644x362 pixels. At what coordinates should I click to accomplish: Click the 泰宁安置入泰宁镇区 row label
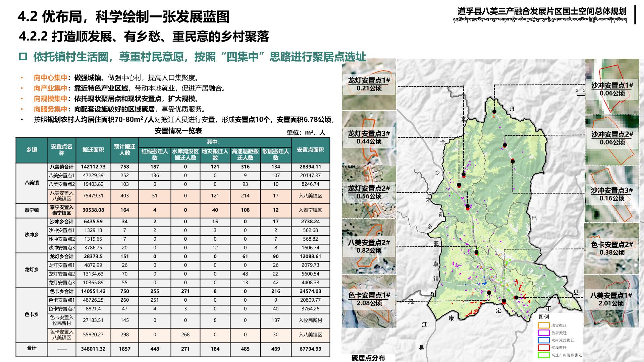click(62, 210)
